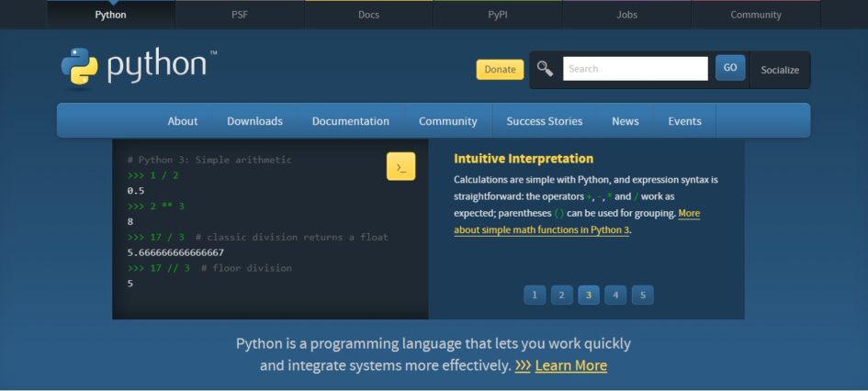The width and height of the screenshot is (868, 391).
Task: Click the Python logo icon
Action: click(79, 66)
